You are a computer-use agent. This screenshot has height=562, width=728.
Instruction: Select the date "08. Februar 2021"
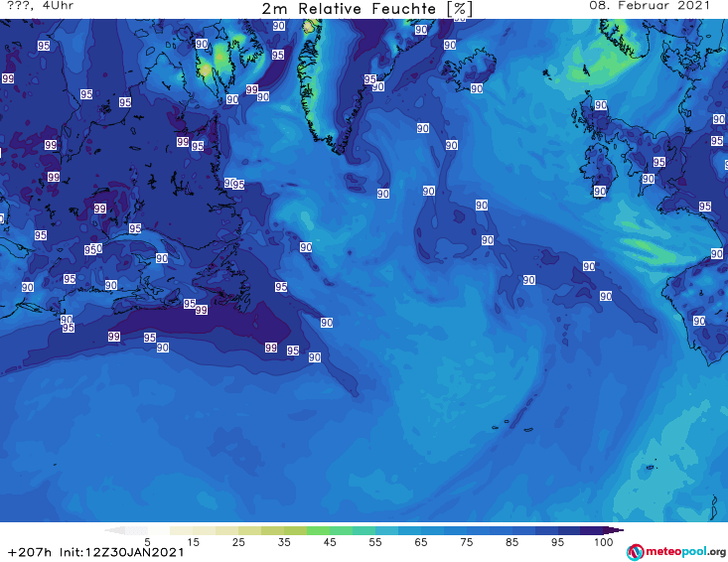(650, 6)
